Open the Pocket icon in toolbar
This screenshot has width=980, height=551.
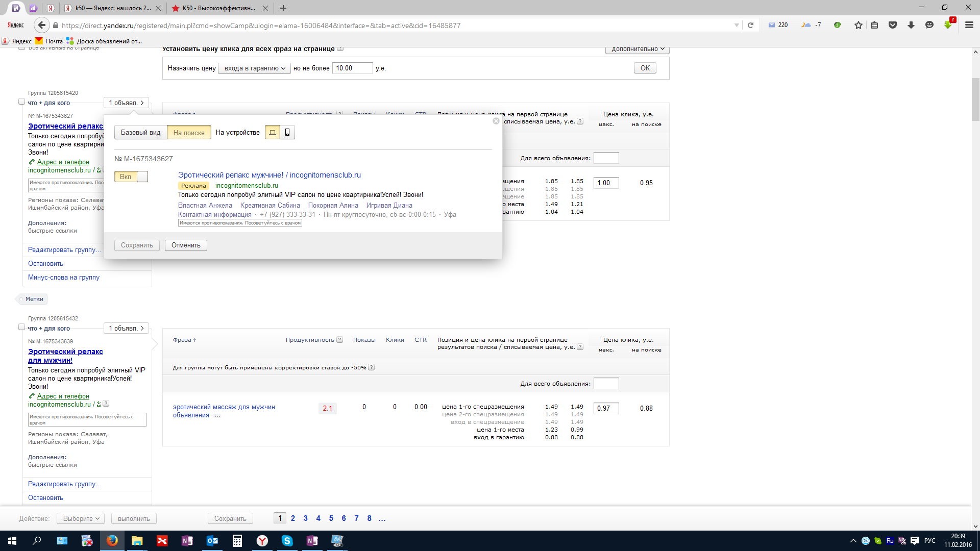coord(893,25)
